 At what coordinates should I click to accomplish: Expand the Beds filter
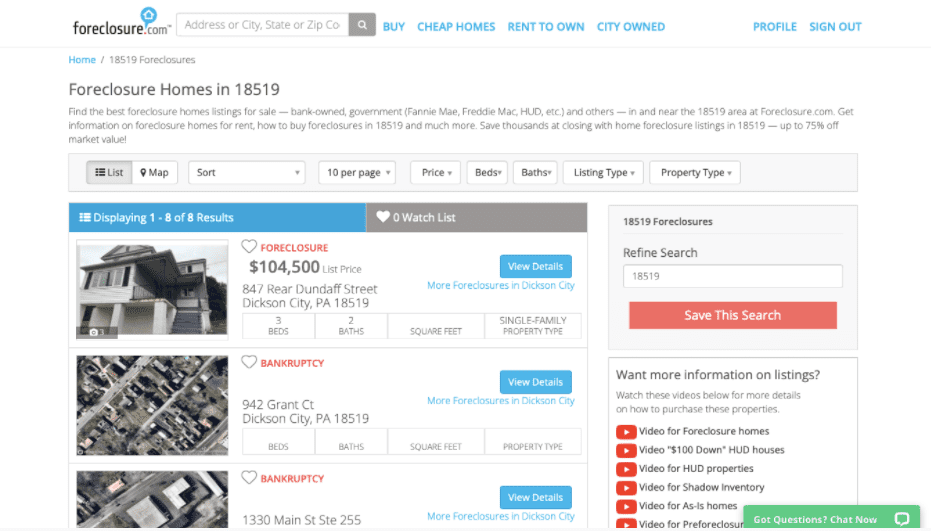[x=487, y=172]
